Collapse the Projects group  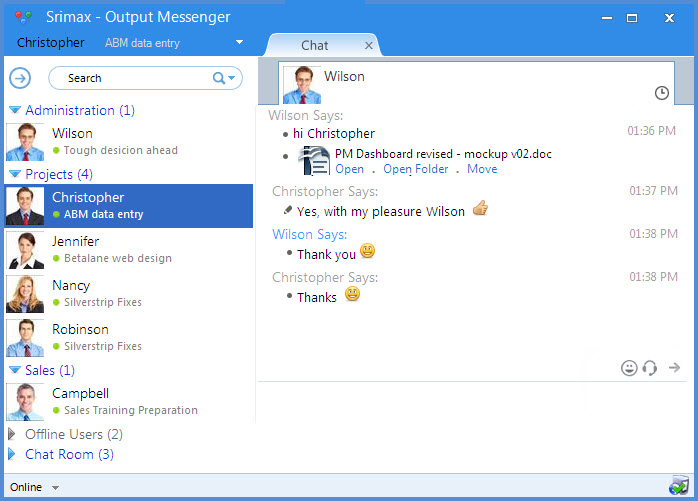click(15, 175)
